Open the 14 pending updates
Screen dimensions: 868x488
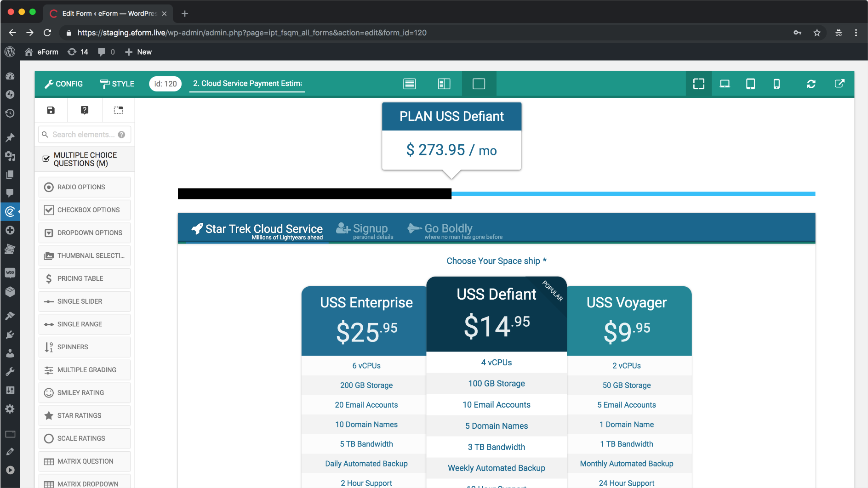pos(78,52)
